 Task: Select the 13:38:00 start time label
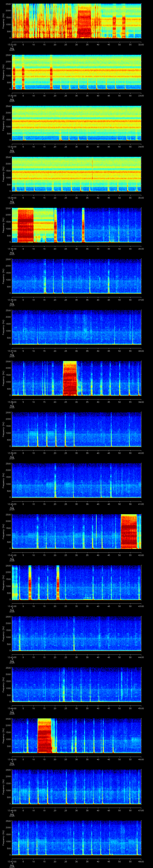click(12, 402)
